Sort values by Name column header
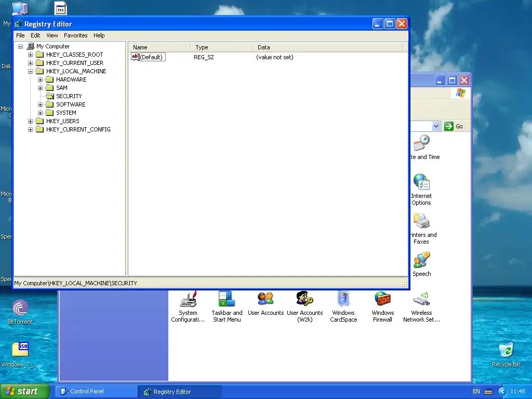The width and height of the screenshot is (532, 399). click(x=159, y=47)
